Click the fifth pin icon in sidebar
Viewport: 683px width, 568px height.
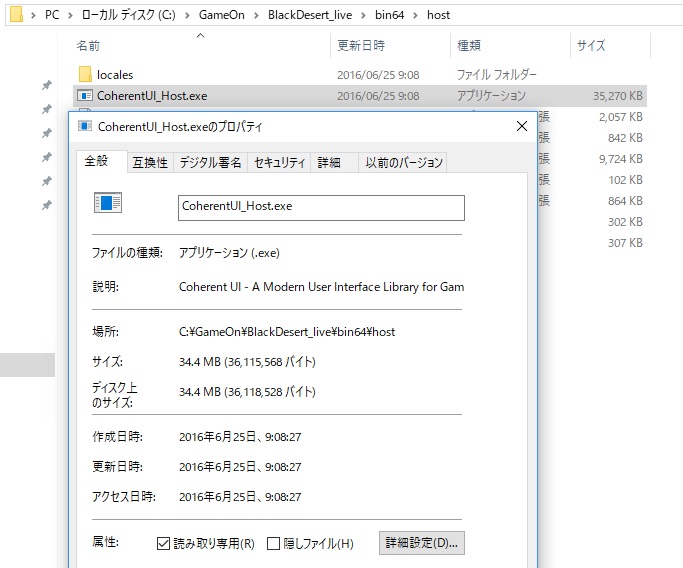[x=47, y=181]
